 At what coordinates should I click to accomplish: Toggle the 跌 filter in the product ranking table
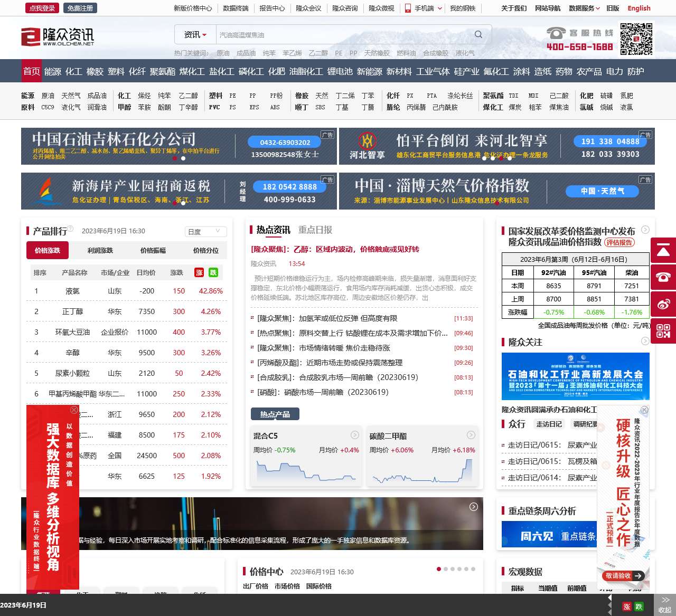[213, 273]
